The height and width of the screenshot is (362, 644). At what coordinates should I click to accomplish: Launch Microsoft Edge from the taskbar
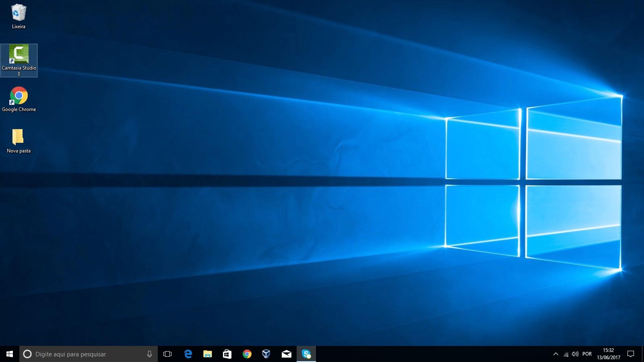pos(188,354)
